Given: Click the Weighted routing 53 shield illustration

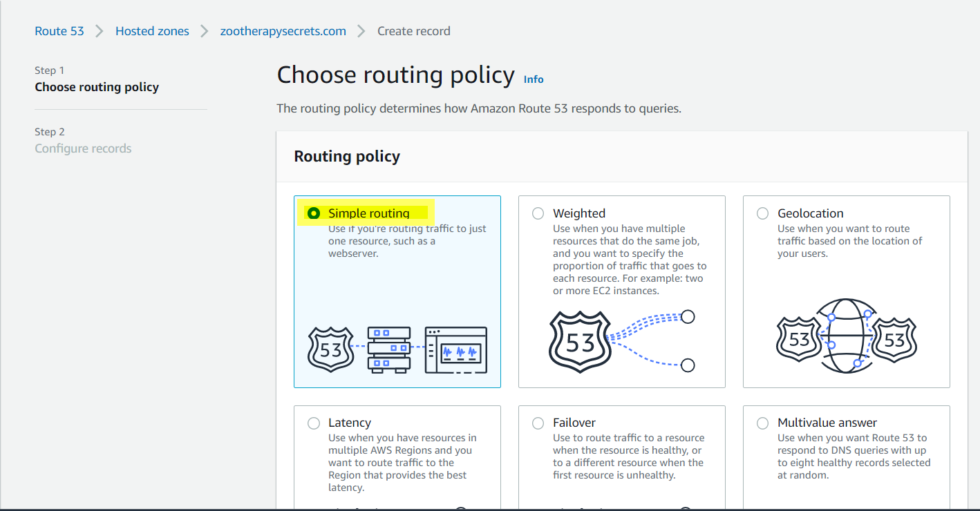Looking at the screenshot, I should click(580, 343).
